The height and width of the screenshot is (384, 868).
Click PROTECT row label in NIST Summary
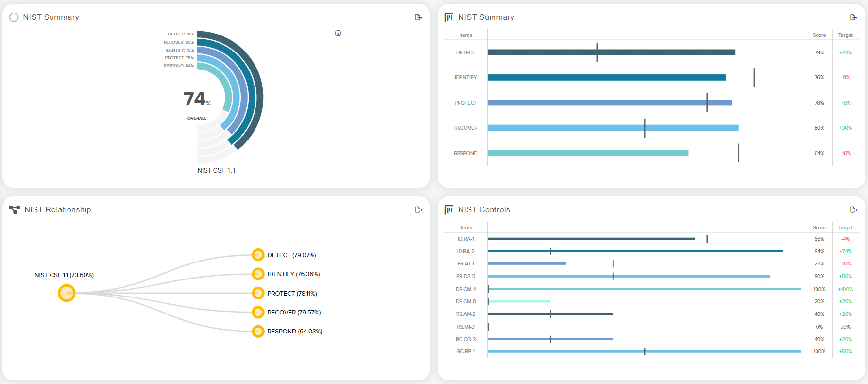[x=465, y=103]
